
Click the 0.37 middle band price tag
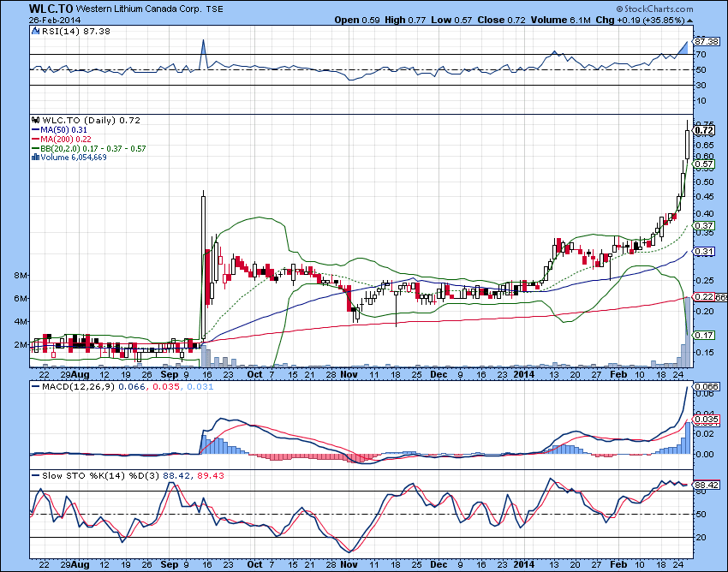[705, 226]
